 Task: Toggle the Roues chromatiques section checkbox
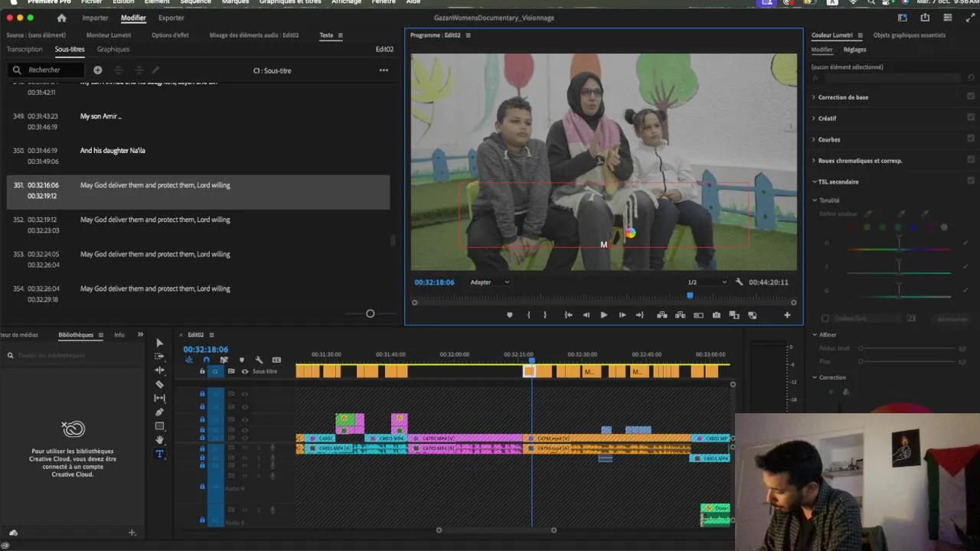[971, 159]
